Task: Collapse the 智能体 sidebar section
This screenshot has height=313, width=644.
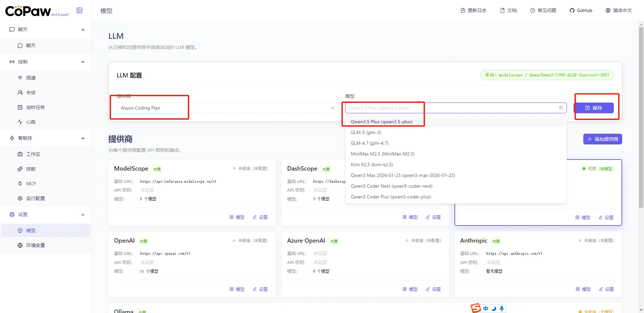Action: (83, 138)
